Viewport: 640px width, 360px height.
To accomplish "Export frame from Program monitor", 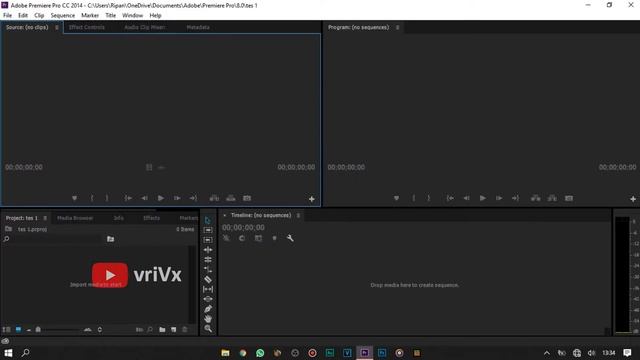I will pyautogui.click(x=569, y=198).
